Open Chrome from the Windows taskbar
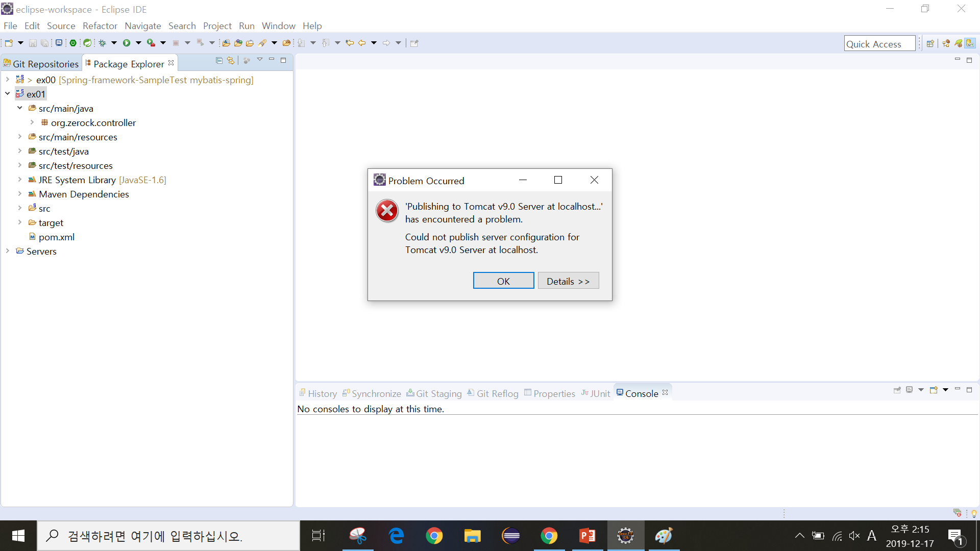 point(434,536)
